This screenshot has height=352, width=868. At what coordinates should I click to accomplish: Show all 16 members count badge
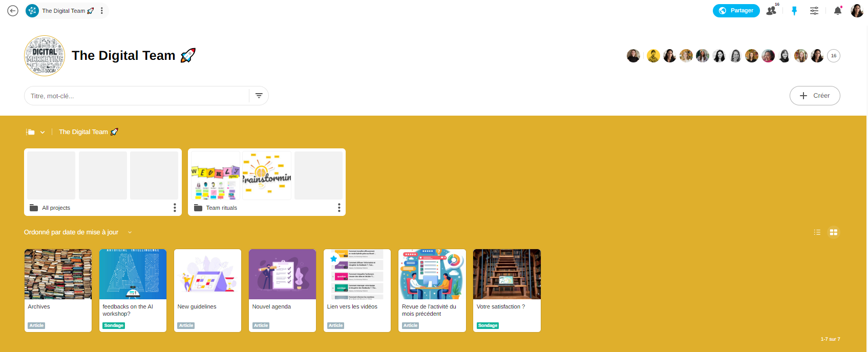[x=833, y=56]
